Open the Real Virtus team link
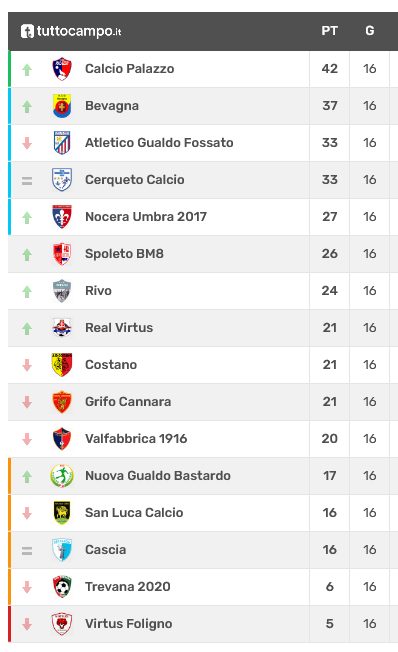 pos(119,328)
